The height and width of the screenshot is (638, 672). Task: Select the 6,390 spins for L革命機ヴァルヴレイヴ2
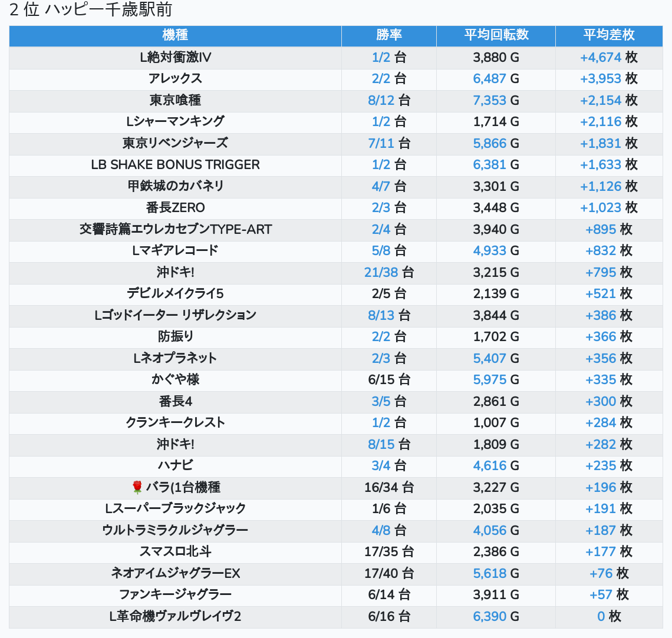pos(489,616)
